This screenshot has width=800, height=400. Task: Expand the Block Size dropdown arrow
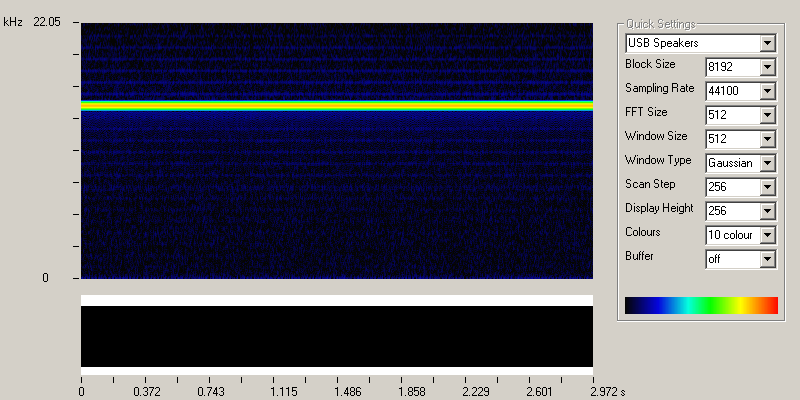point(767,67)
